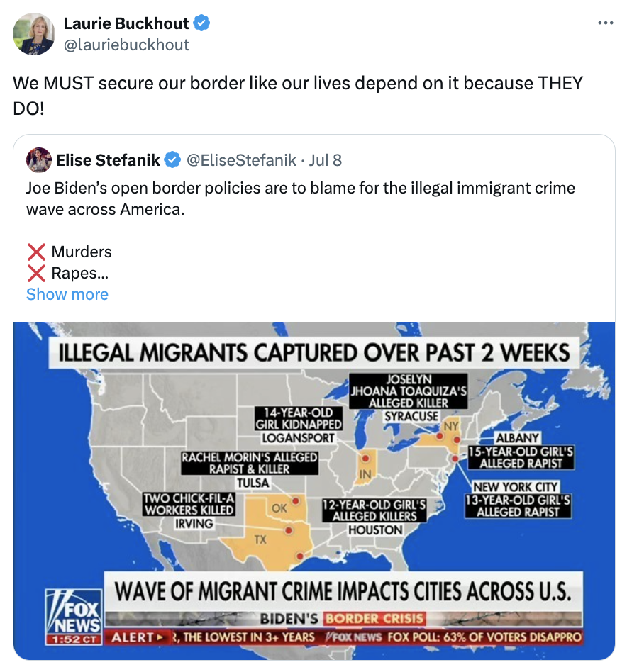This screenshot has height=672, width=627.
Task: Open the Laurie Buckhout display name link
Action: [x=126, y=23]
